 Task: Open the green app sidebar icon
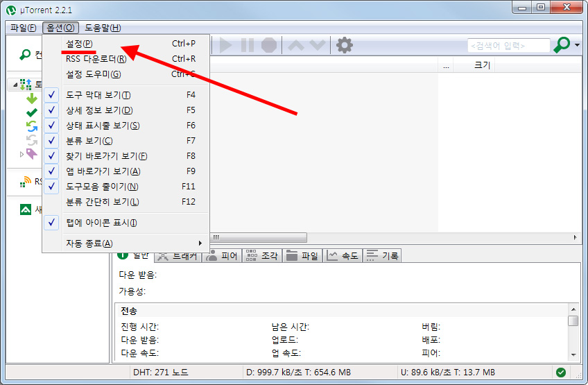pos(26,209)
